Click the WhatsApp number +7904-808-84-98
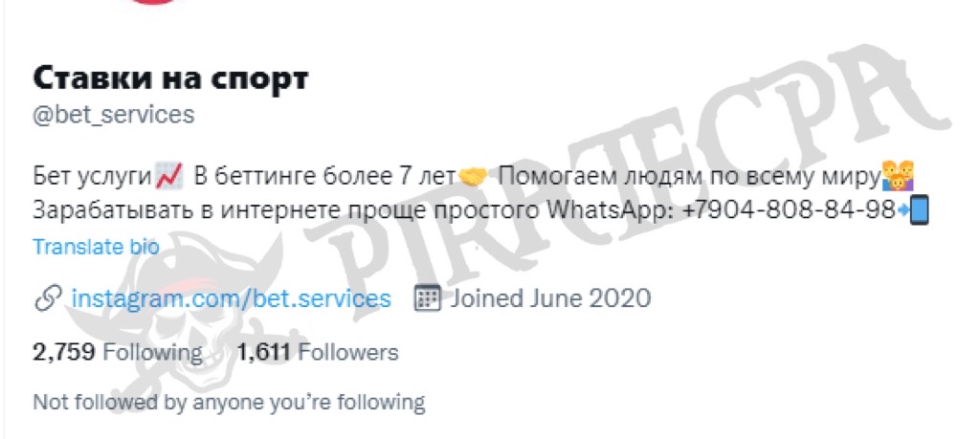The height and width of the screenshot is (439, 980). click(790, 211)
